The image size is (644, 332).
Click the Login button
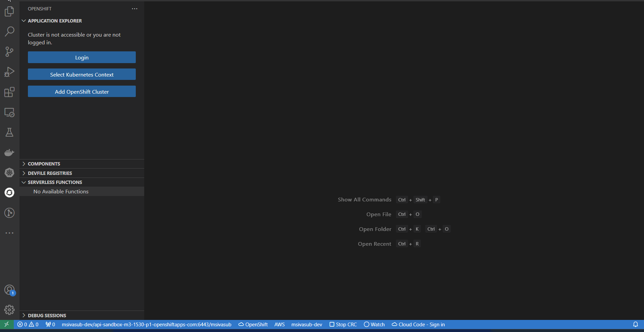click(82, 57)
